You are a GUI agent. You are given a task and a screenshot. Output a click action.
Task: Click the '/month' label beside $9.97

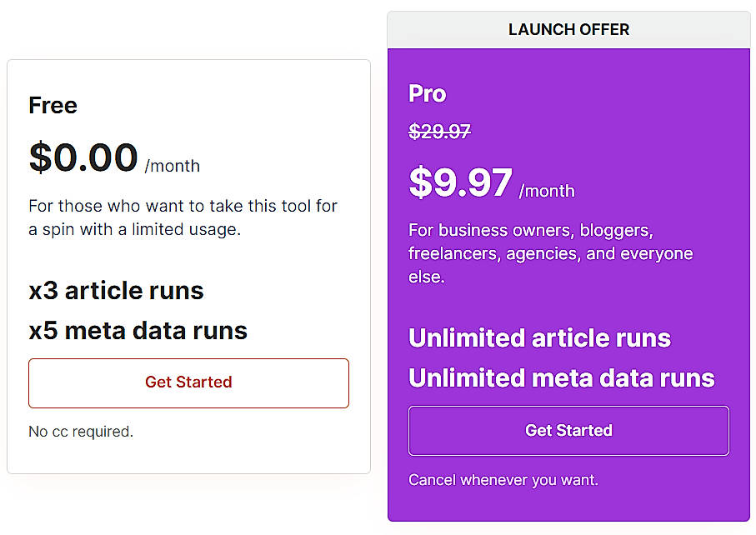point(547,191)
